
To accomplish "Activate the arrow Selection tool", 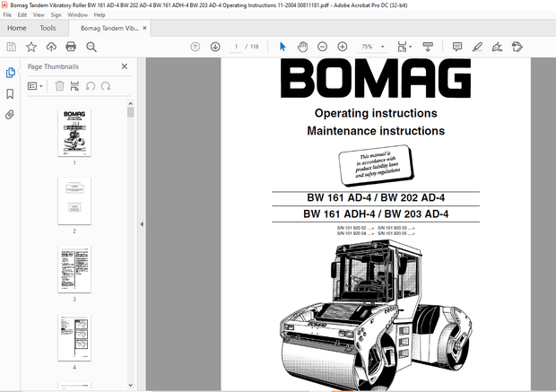I will (282, 47).
